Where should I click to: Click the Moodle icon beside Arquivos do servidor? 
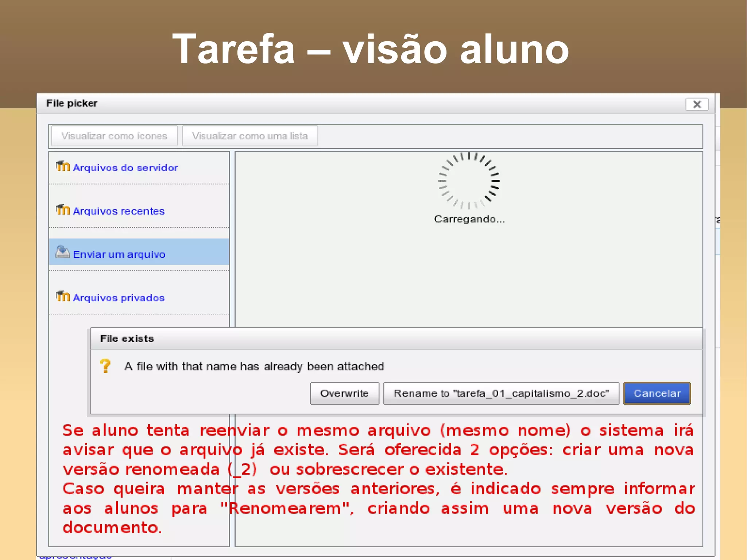pyautogui.click(x=63, y=166)
